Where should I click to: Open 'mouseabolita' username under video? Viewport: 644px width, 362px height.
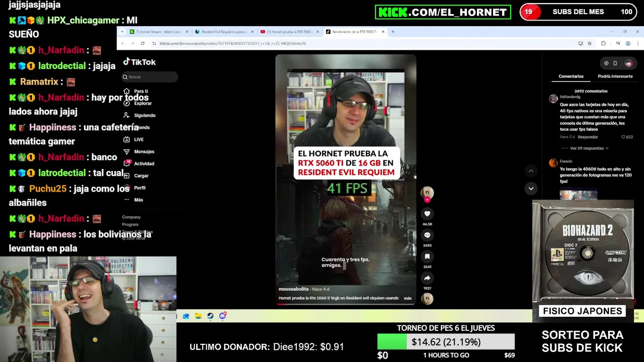[x=293, y=289]
